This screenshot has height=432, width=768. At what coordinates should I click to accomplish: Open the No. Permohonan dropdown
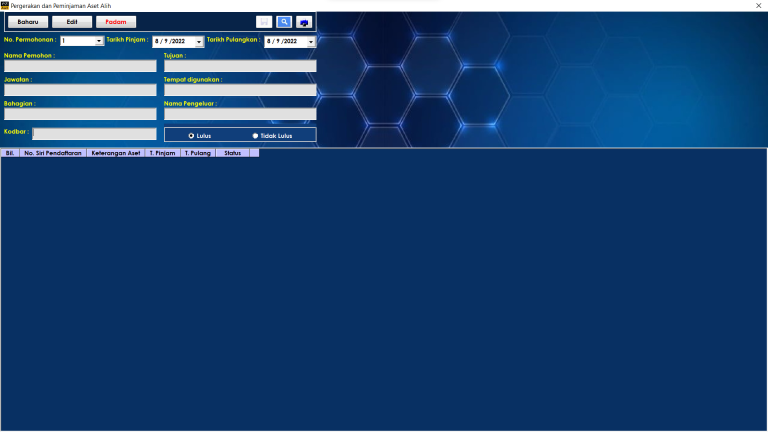tap(99, 42)
